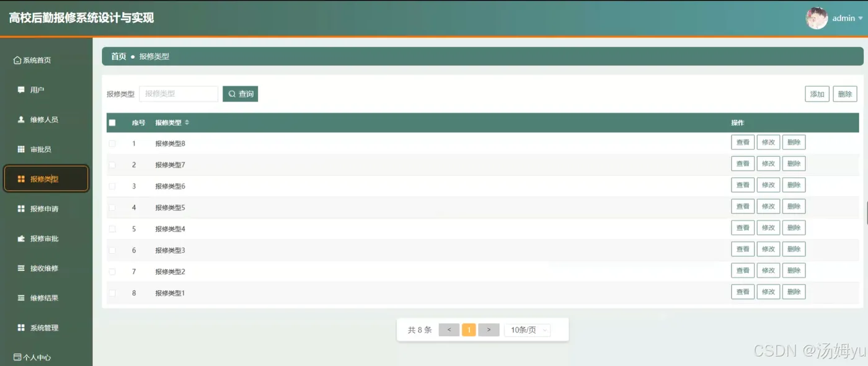The image size is (868, 366).
Task: Click the top-right 删除 batch button
Action: pos(845,94)
